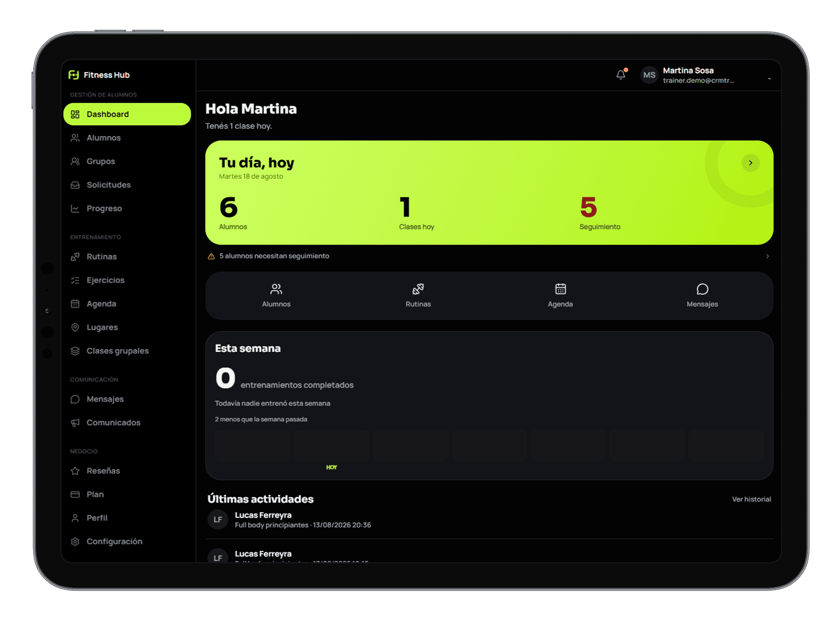Click the 1 Clases hoy stat
The image size is (840, 623).
[x=416, y=213]
